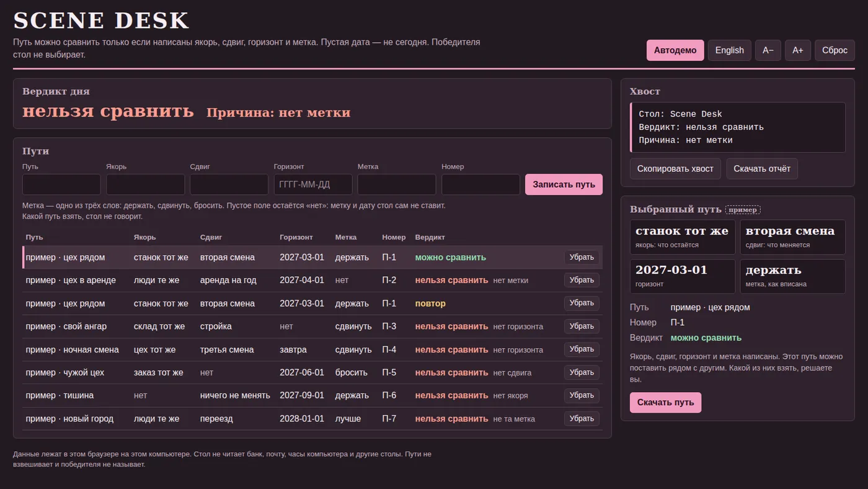Click the Горизонт column header in table

tap(296, 238)
